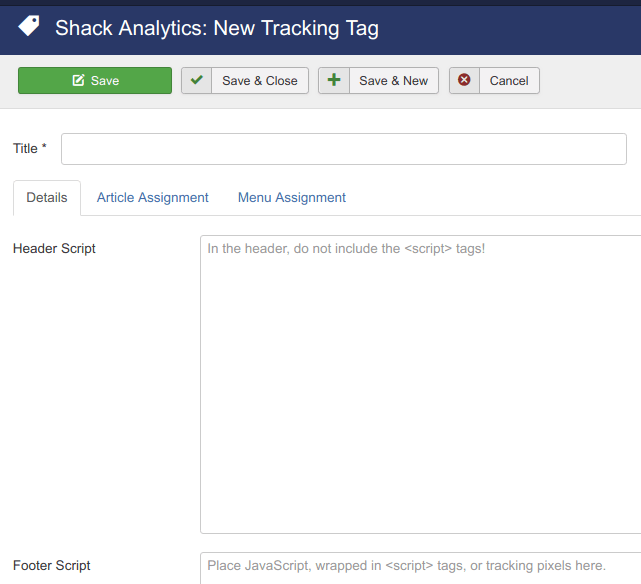Click the green checkmark icon
This screenshot has width=641, height=584.
197,81
